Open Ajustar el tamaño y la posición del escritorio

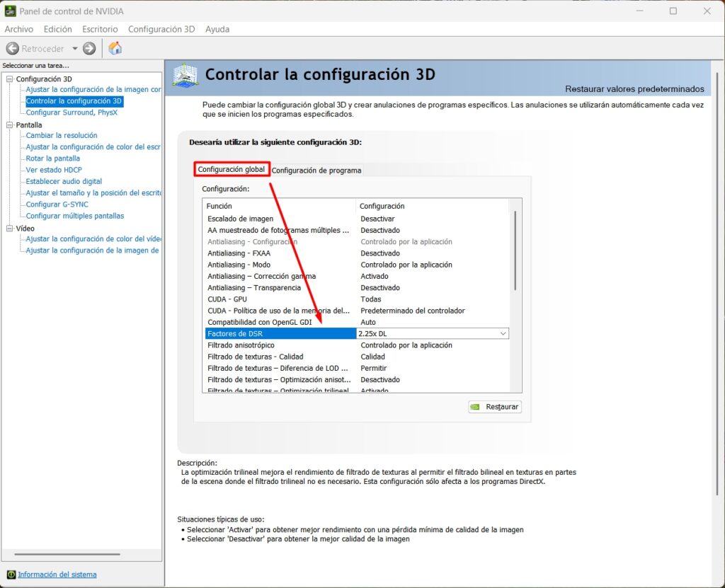[x=93, y=192]
